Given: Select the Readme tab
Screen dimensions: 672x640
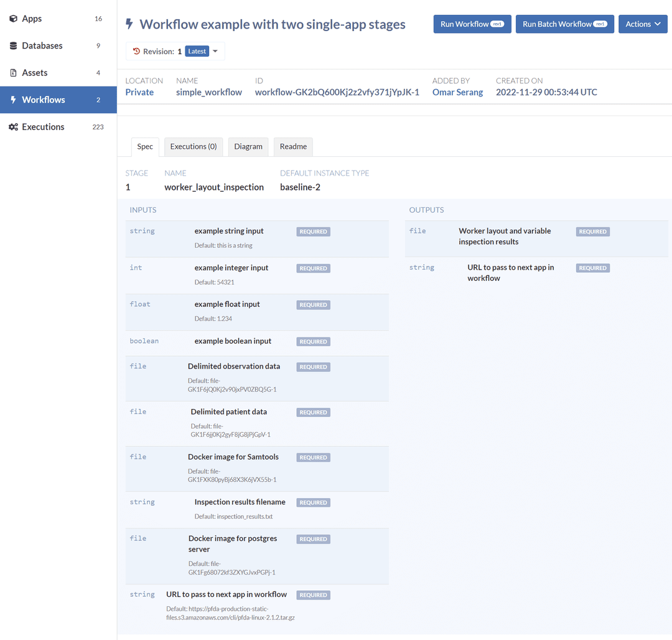Looking at the screenshot, I should (293, 146).
